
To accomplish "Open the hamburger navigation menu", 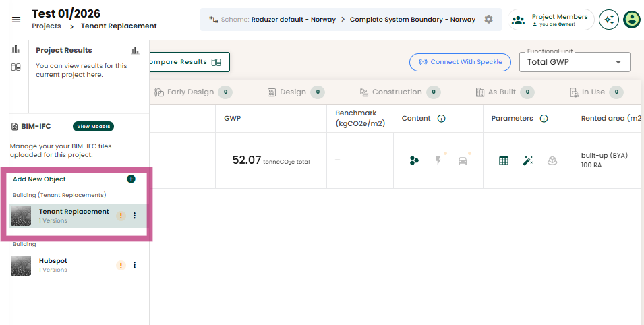I will coord(16,20).
